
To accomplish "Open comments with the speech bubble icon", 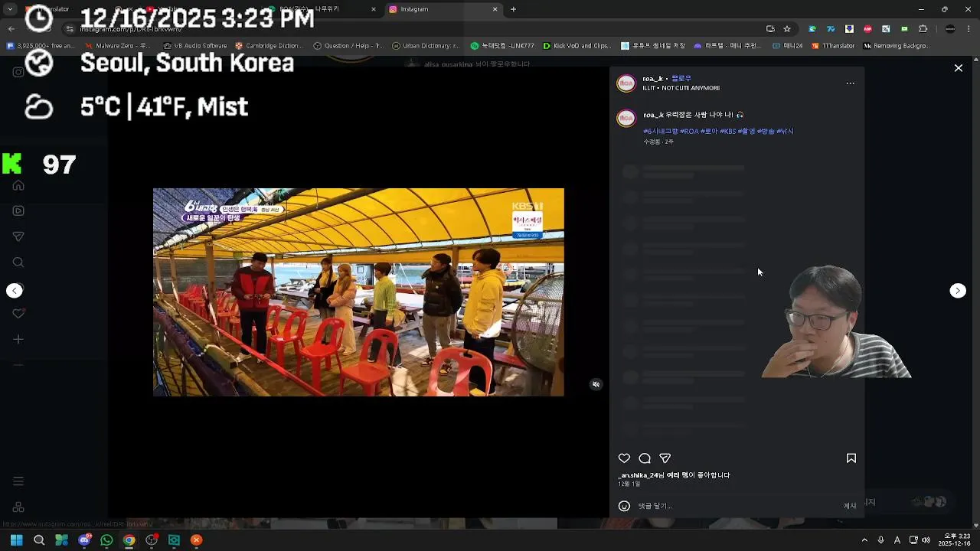I will pos(645,458).
